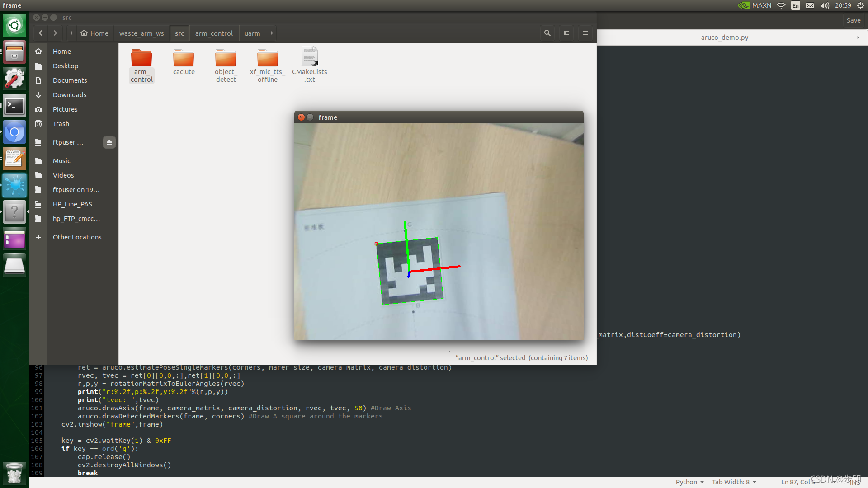Select the aruco_demo.py tab

pos(724,38)
